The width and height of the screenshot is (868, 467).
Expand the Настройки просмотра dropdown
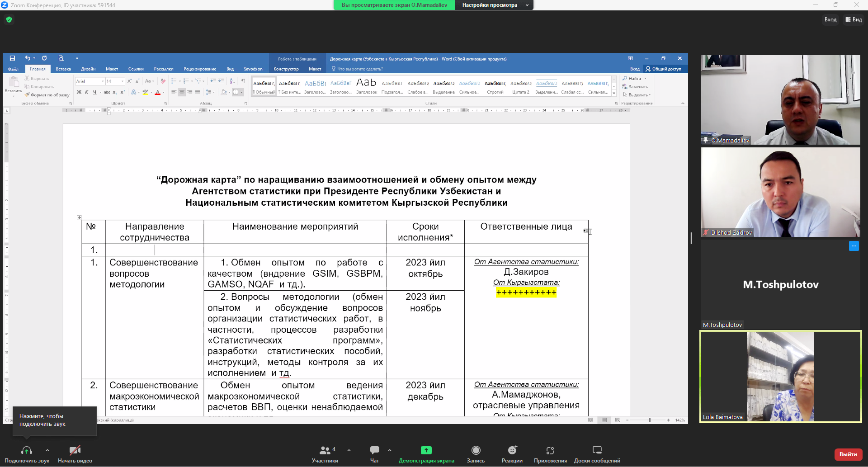coord(494,5)
